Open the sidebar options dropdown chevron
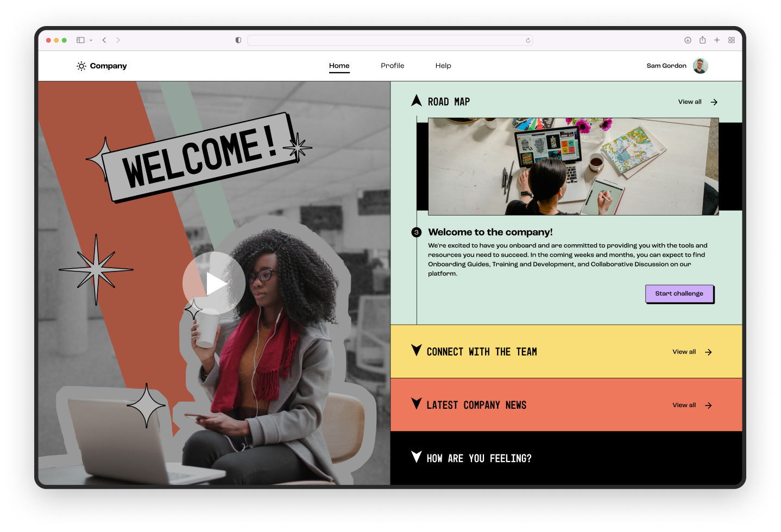 click(x=91, y=40)
